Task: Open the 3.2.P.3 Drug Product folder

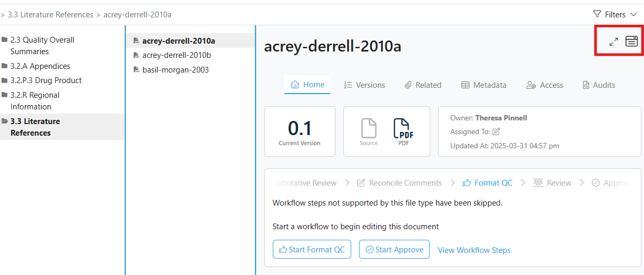Action: click(46, 80)
